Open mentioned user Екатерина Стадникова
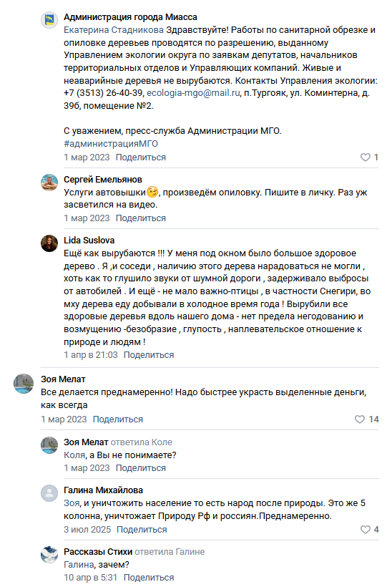 (x=114, y=30)
